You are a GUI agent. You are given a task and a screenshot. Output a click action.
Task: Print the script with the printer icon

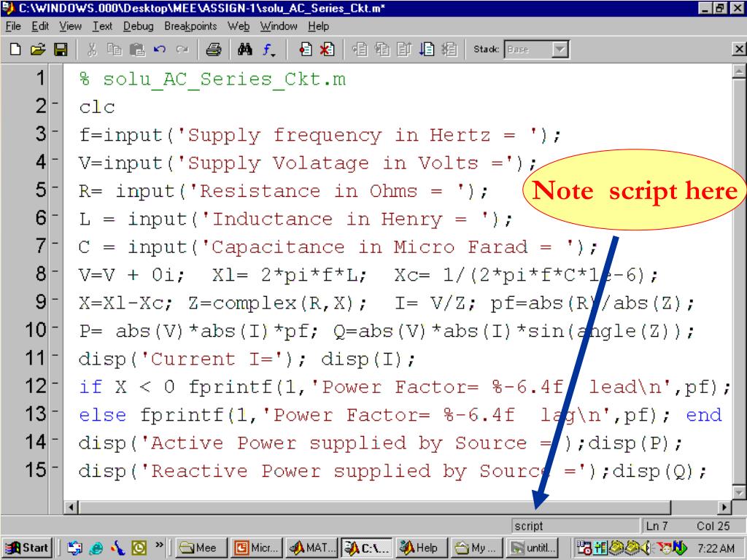coord(214,49)
